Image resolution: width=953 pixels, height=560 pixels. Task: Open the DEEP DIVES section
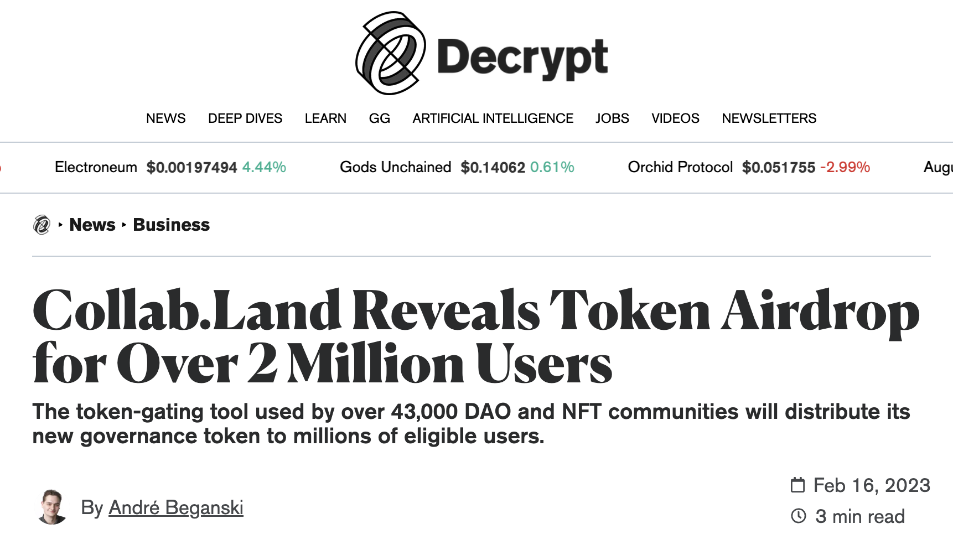(245, 118)
